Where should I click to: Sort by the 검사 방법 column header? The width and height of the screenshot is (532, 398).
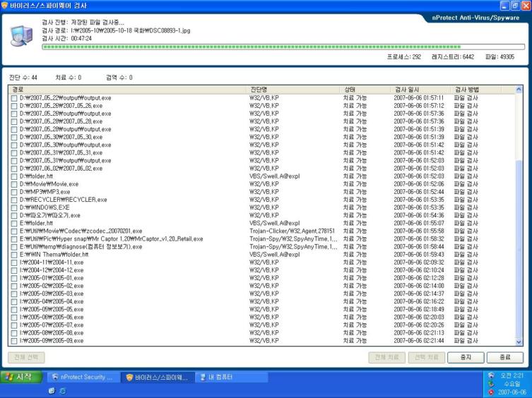[x=476, y=90]
